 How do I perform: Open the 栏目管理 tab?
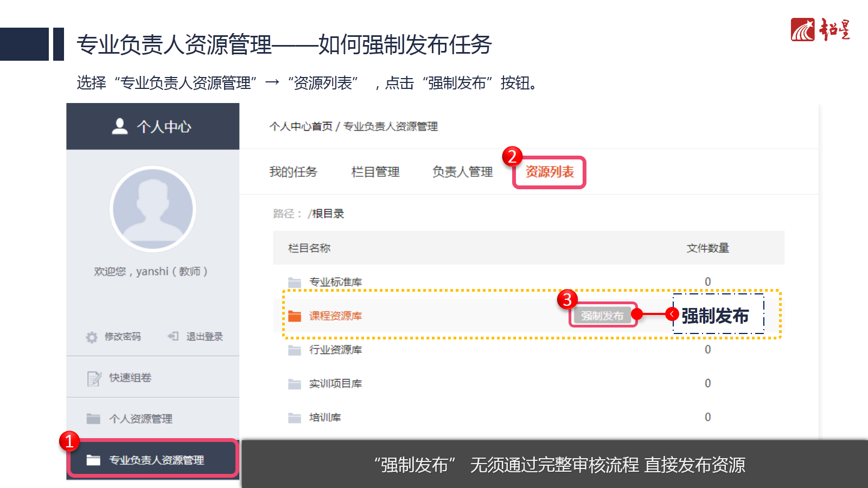[375, 172]
